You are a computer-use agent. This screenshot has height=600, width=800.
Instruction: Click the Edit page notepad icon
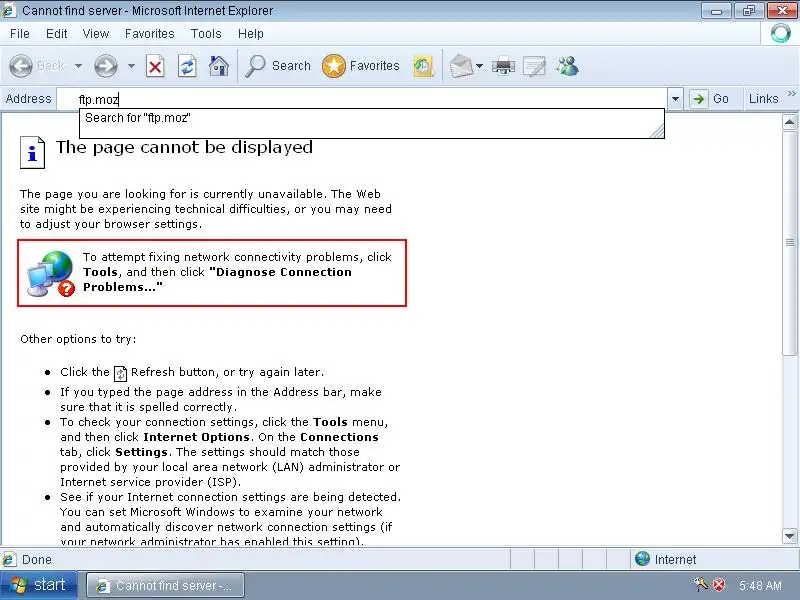[534, 66]
